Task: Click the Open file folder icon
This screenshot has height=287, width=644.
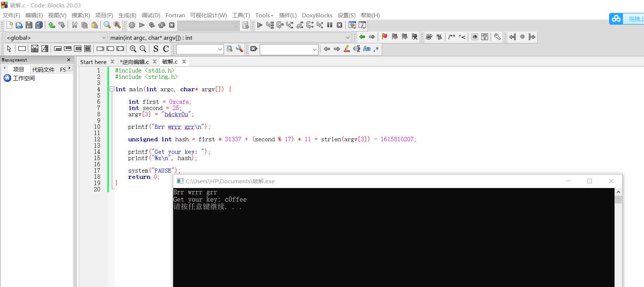Action: [x=19, y=25]
